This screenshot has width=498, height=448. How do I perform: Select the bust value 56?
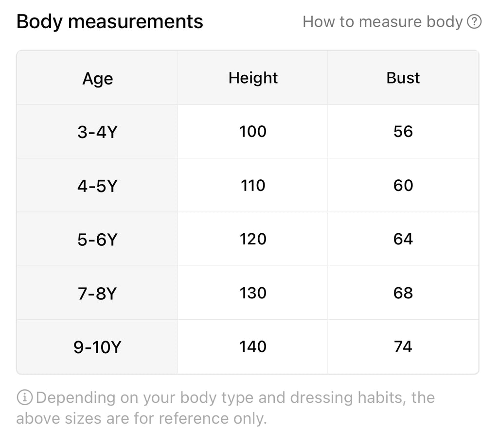[x=403, y=132]
